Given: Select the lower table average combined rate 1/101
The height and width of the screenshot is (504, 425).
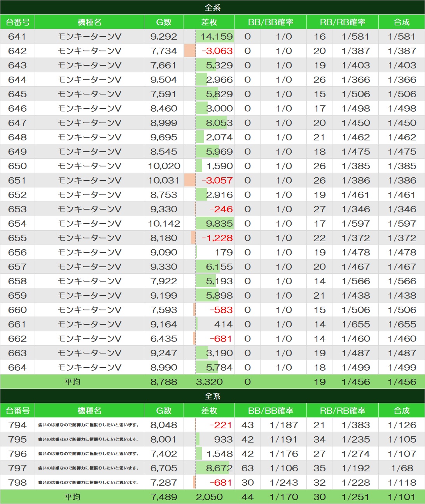Looking at the screenshot, I should (x=402, y=497).
